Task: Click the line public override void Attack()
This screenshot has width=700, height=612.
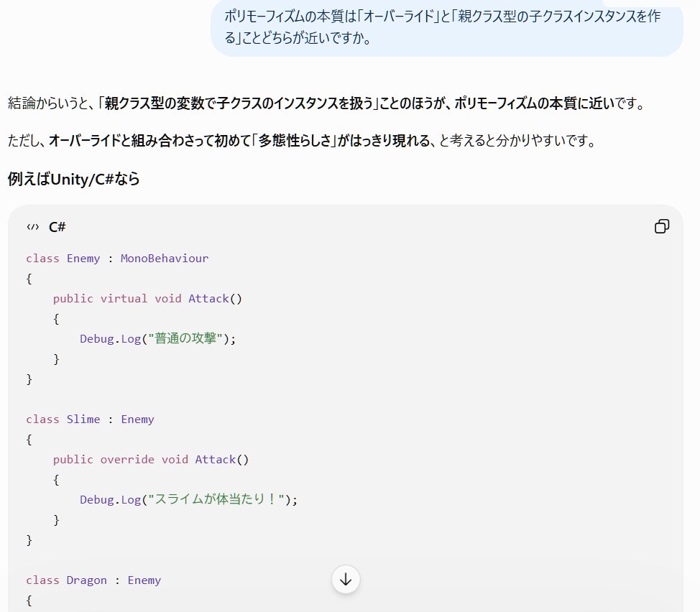Action: tap(150, 460)
